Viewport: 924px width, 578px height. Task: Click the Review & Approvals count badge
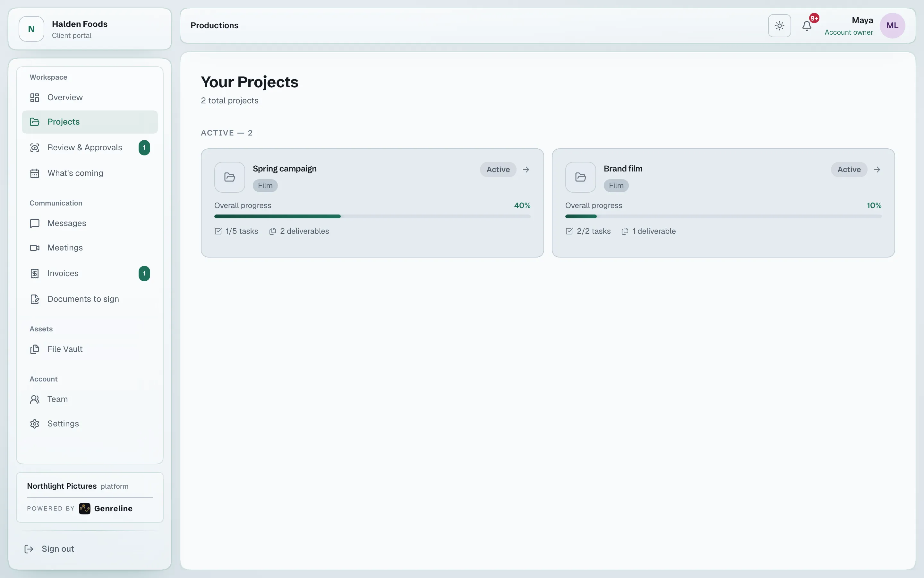[144, 148]
